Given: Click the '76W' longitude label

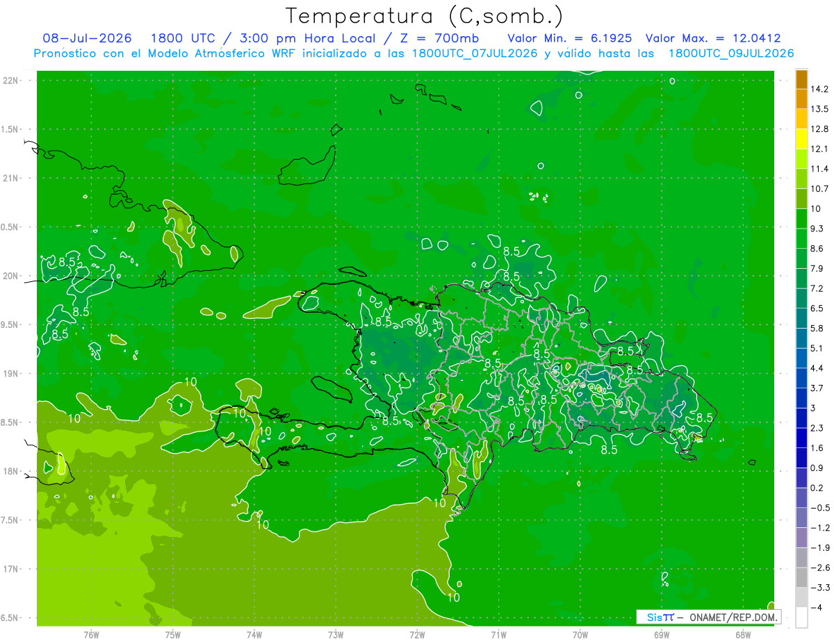Looking at the screenshot, I should tap(91, 634).
